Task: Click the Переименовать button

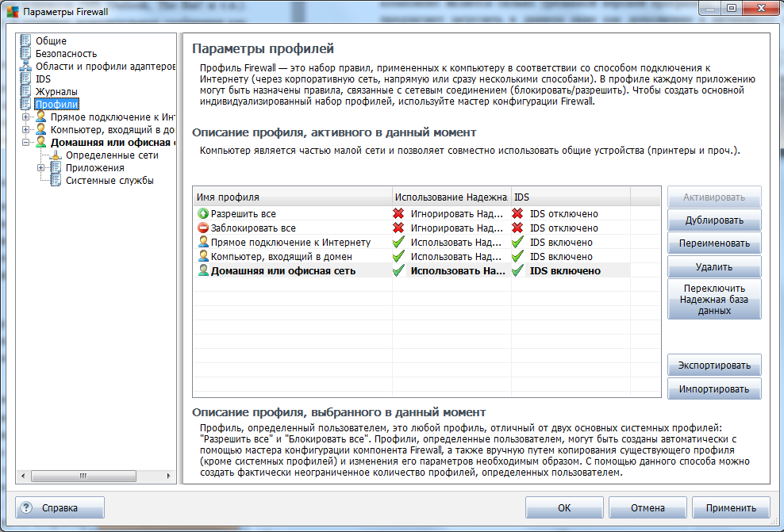Action: coord(714,243)
